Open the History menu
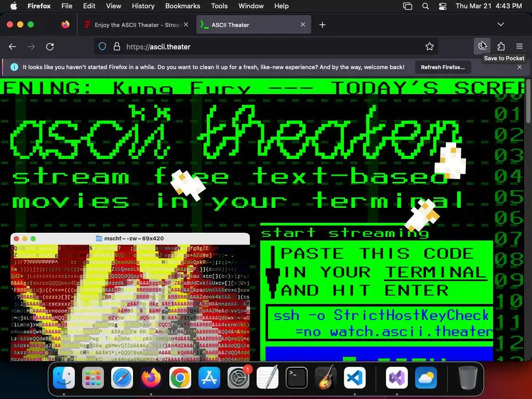The height and width of the screenshot is (399, 532). click(x=143, y=6)
